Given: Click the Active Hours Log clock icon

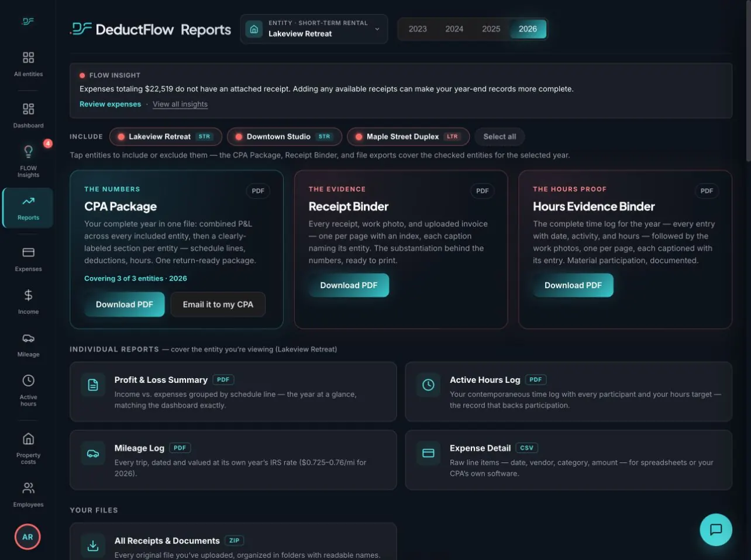Looking at the screenshot, I should click(x=428, y=385).
